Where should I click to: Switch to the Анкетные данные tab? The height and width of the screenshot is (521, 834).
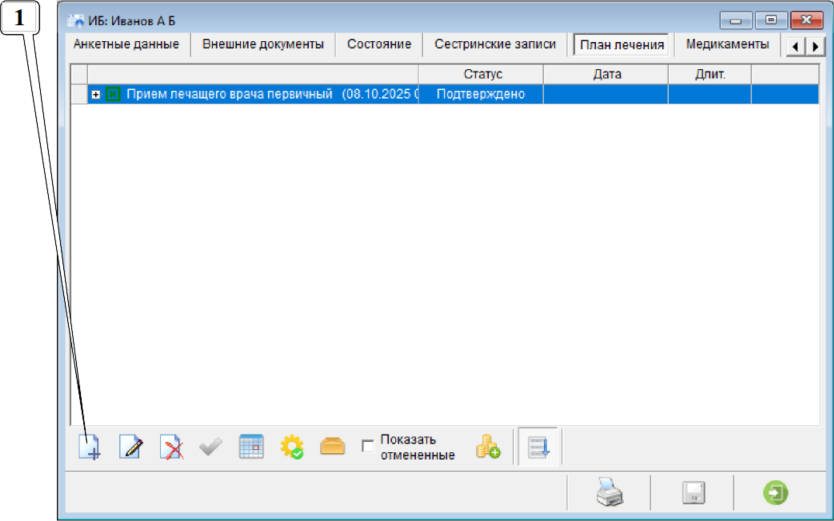click(126, 45)
